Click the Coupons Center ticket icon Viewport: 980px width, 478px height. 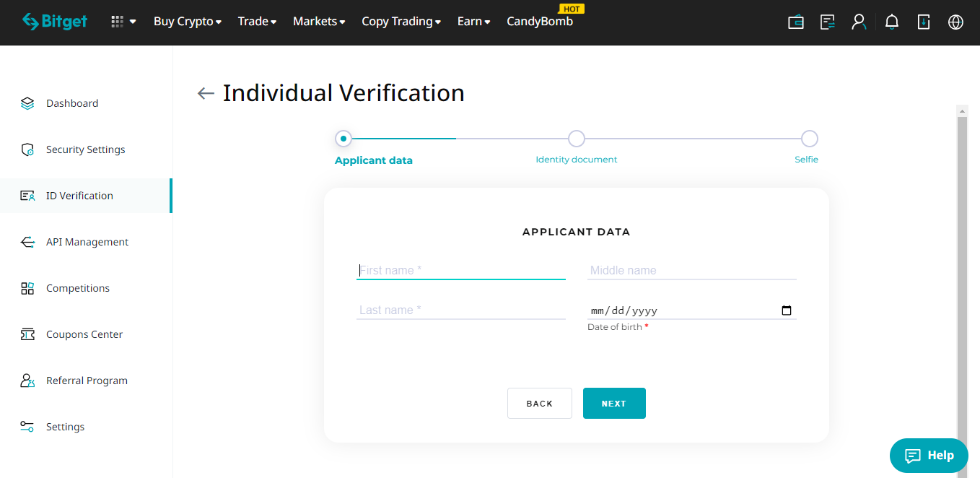click(27, 334)
